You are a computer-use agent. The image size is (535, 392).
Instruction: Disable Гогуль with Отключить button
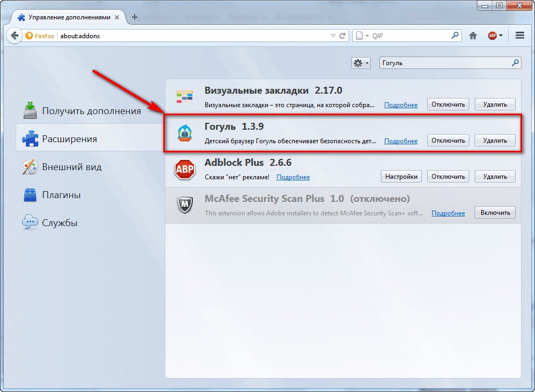click(x=448, y=141)
